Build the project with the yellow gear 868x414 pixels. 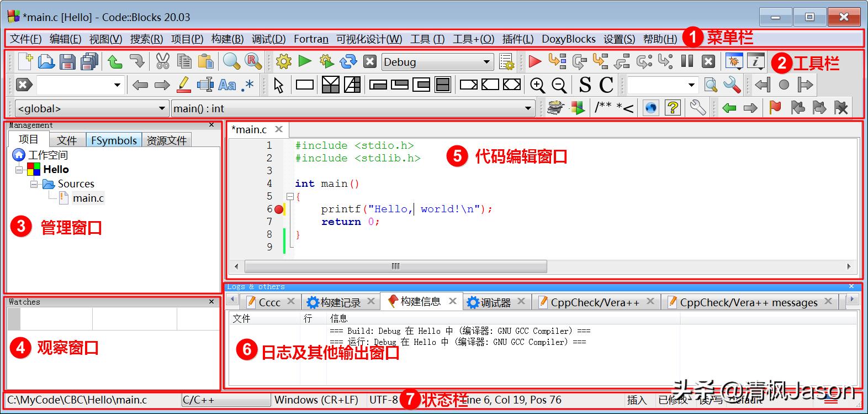[x=283, y=61]
